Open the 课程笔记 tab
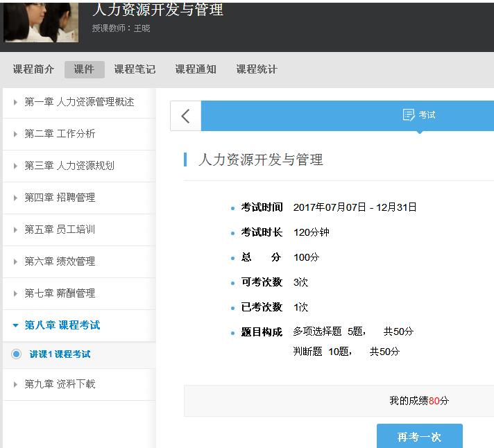Image resolution: width=494 pixels, height=448 pixels. pyautogui.click(x=135, y=69)
